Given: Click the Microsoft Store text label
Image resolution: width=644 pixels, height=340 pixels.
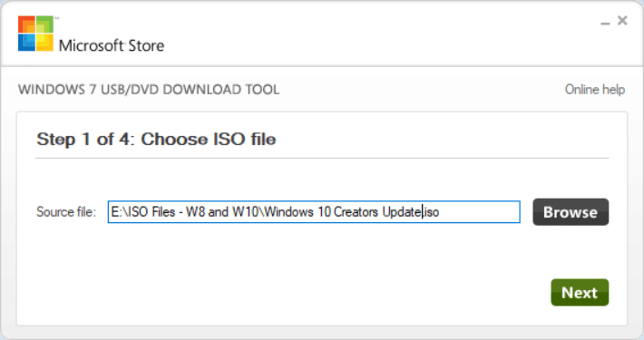Looking at the screenshot, I should (x=112, y=45).
